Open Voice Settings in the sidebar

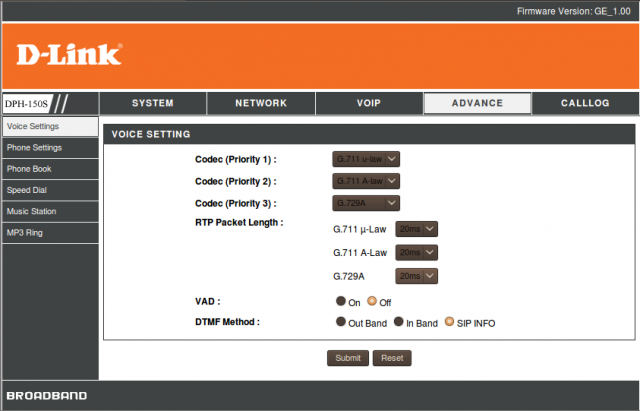coord(50,127)
